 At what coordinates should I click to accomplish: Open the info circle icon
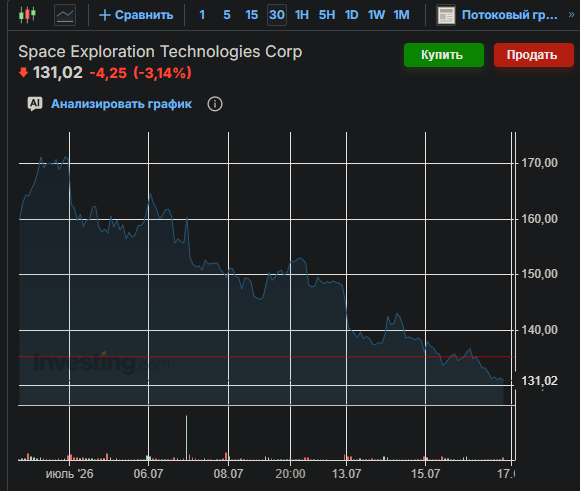pyautogui.click(x=215, y=104)
